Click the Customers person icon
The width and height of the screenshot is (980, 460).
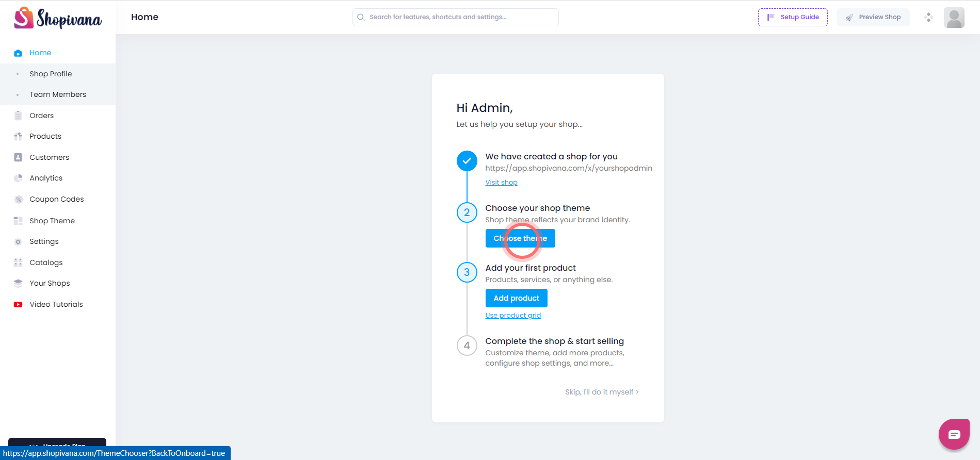[18, 157]
